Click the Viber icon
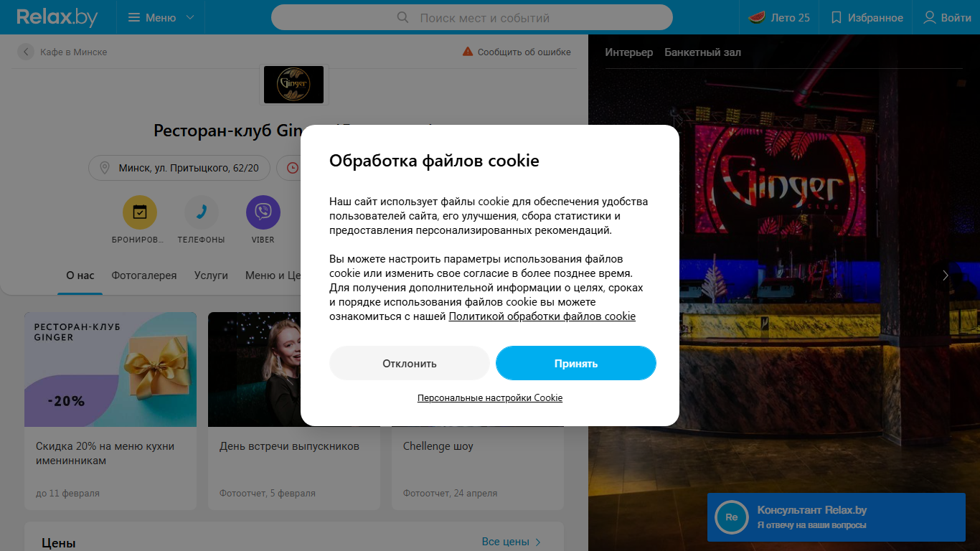Image resolution: width=980 pixels, height=551 pixels. click(263, 212)
